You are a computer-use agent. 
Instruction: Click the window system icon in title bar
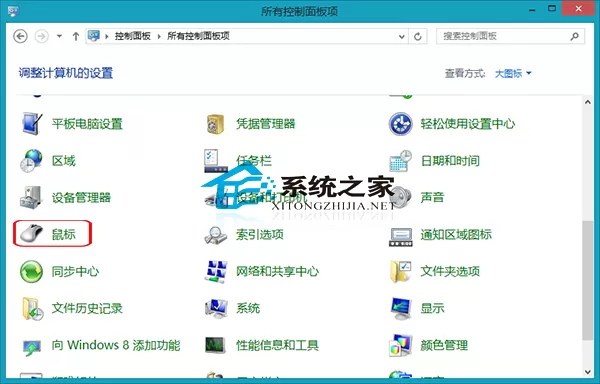point(13,11)
